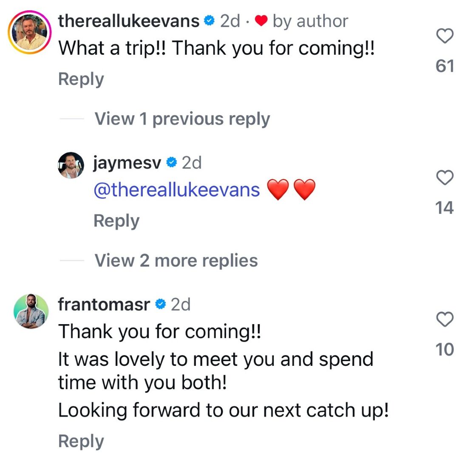The height and width of the screenshot is (467, 476).
Task: Click verified badge next to frantomasr
Action: pos(160,304)
